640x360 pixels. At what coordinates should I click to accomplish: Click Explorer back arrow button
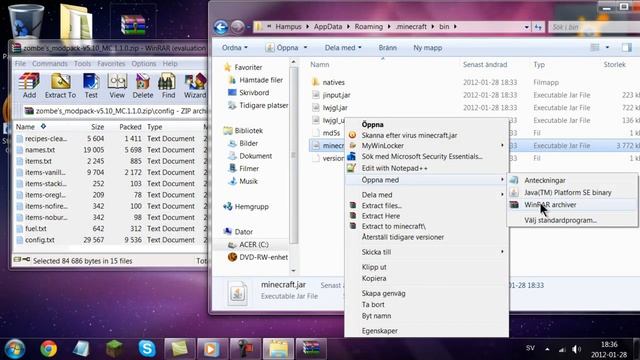click(x=221, y=27)
